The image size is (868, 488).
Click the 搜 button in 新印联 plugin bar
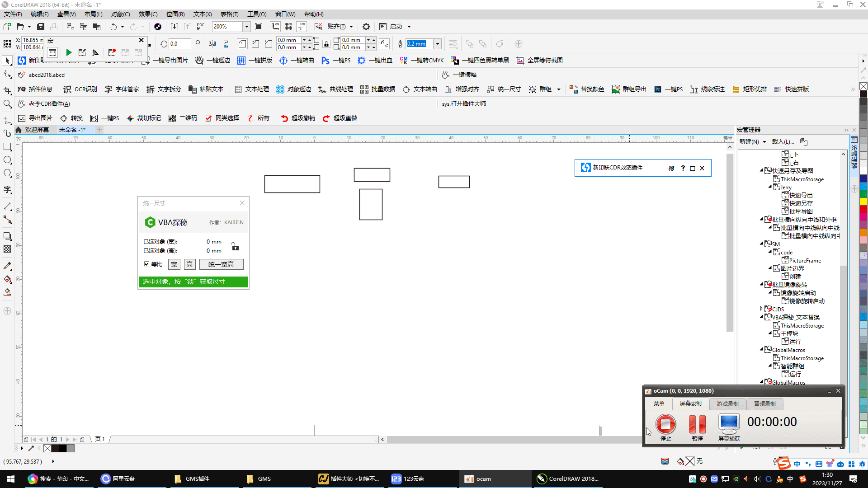tap(671, 169)
